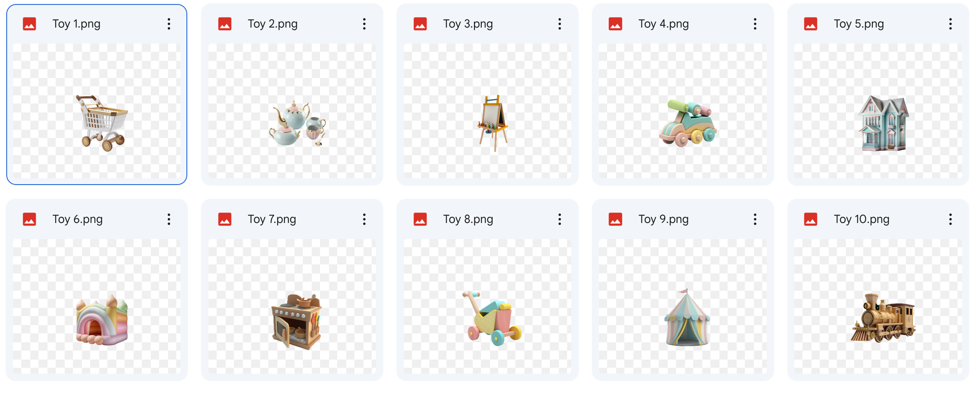Select the dollhouse thumbnail in Toy 5.png
The width and height of the screenshot is (980, 393).
878,111
